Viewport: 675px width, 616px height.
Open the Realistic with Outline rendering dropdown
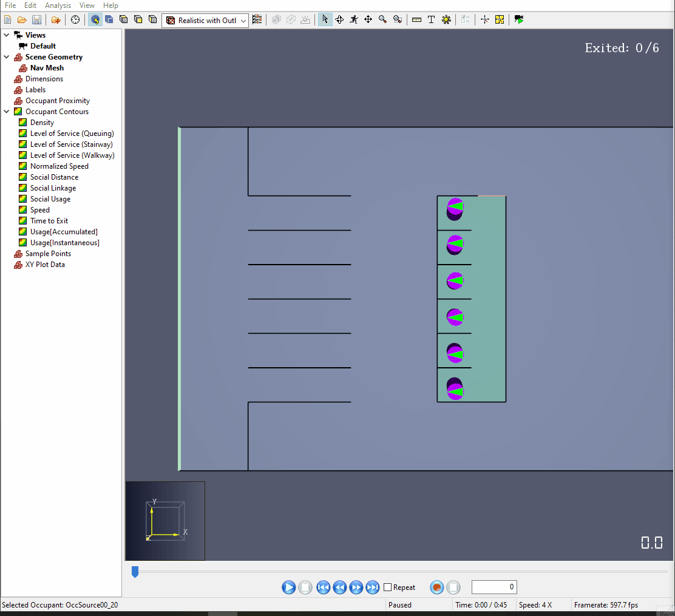tap(205, 21)
